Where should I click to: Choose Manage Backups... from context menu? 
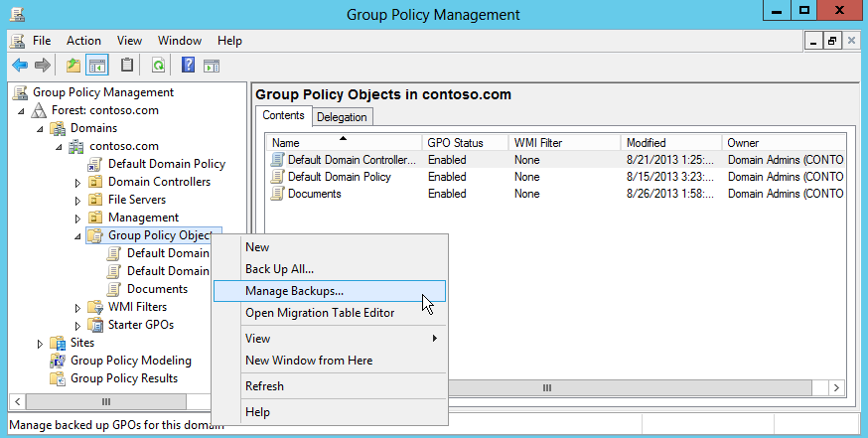330,291
